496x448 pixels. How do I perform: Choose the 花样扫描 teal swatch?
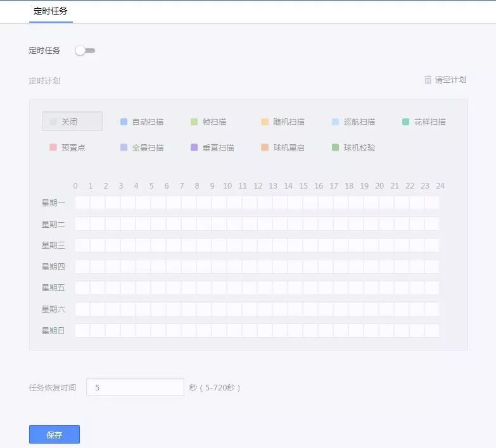click(406, 121)
